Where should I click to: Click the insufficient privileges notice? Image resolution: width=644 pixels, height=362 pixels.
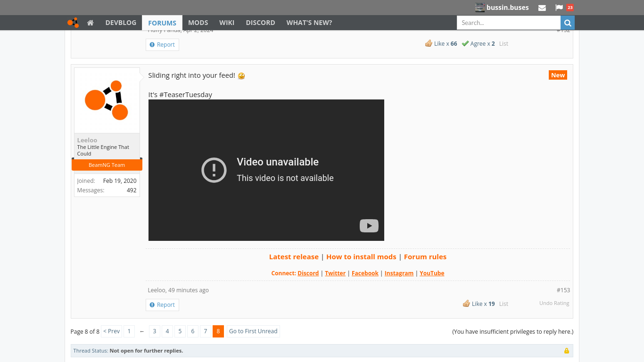click(x=513, y=332)
